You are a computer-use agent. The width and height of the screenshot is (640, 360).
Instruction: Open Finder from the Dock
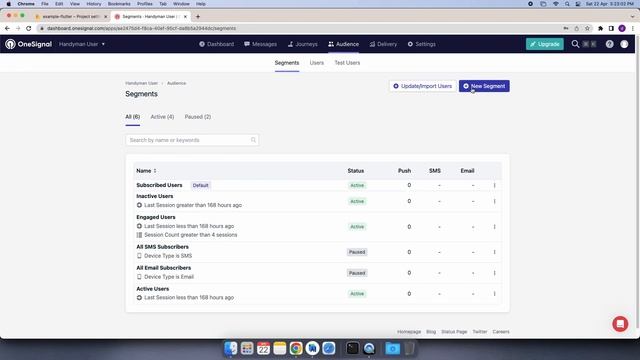click(231, 348)
